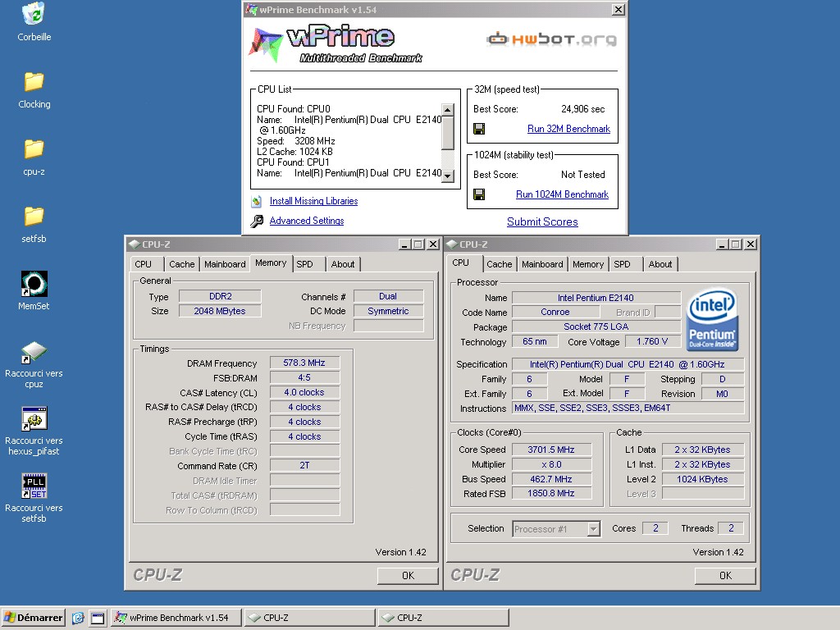Image resolution: width=840 pixels, height=630 pixels.
Task: Click the Level 2 1024 KBytes value
Action: [x=702, y=479]
